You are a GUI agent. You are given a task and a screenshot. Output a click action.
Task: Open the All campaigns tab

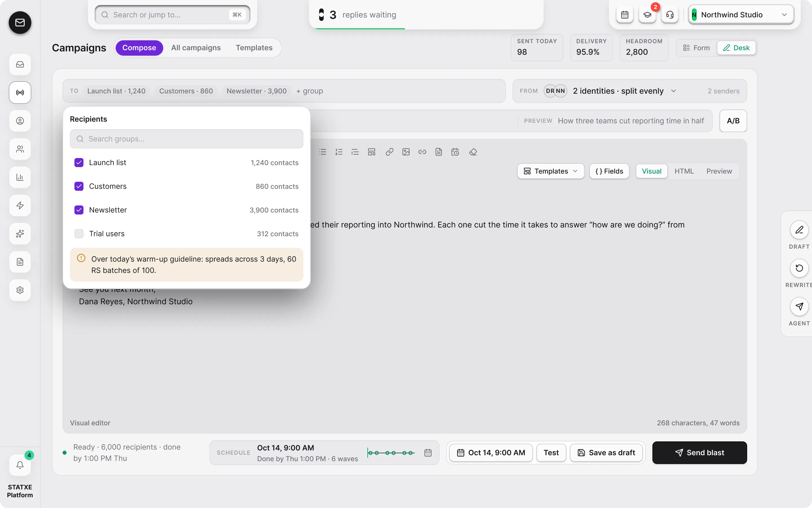(x=196, y=48)
